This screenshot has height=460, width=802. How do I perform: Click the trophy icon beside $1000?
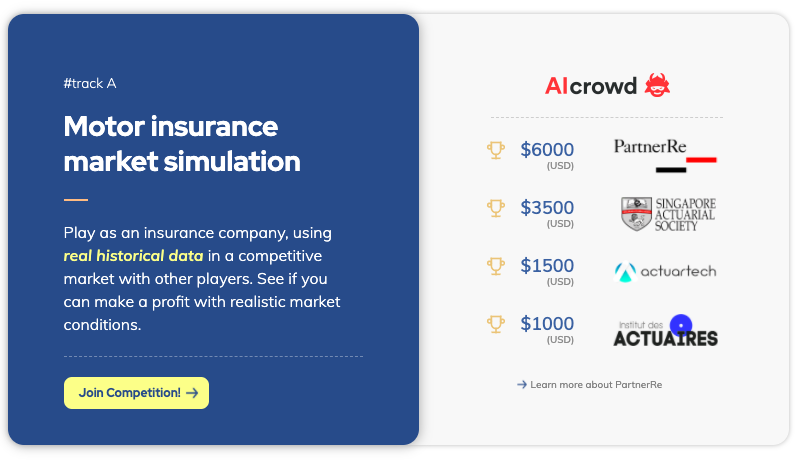pos(496,324)
